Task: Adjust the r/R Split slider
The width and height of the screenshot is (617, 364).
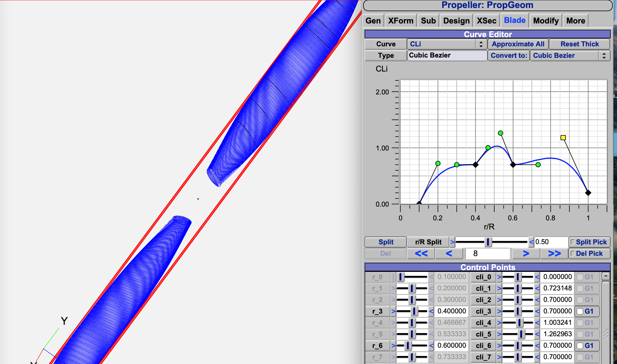Action: [x=488, y=242]
